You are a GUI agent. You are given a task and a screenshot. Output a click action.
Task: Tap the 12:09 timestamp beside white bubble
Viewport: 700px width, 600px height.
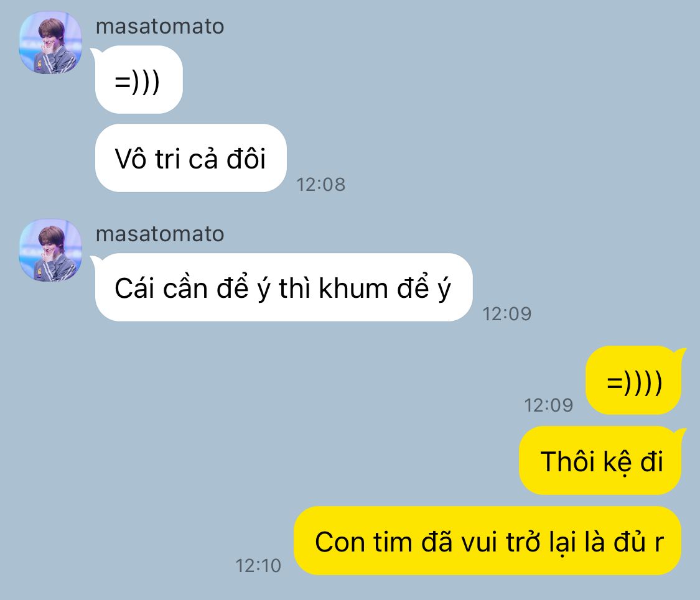(x=507, y=313)
